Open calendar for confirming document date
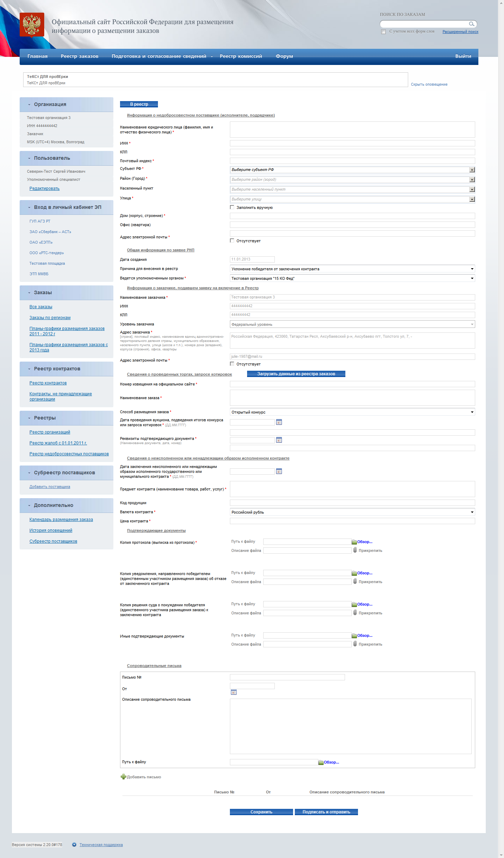 (279, 440)
